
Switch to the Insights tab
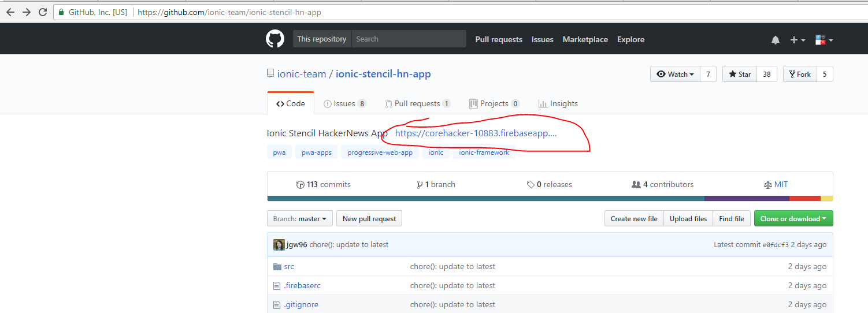(558, 103)
